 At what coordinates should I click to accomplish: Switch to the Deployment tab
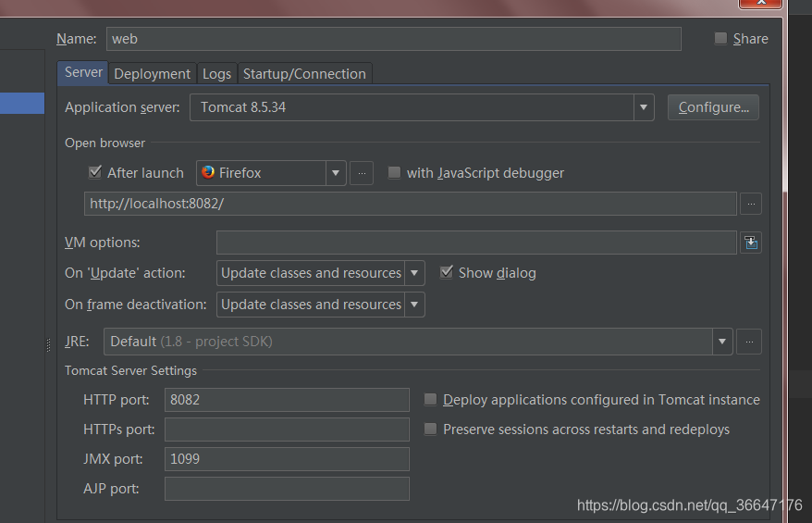pos(153,74)
